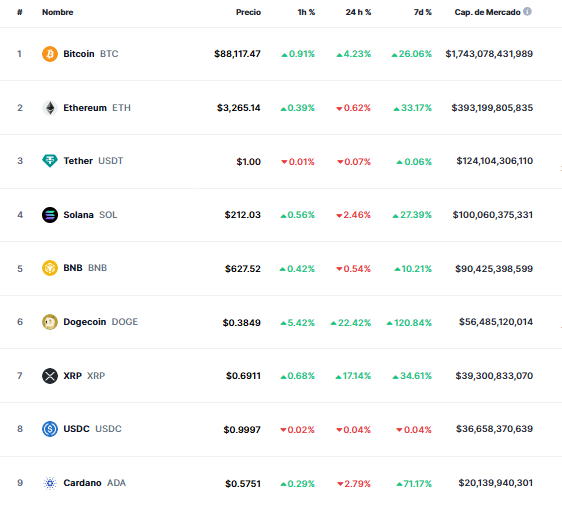Click the XRP black logo icon
The width and height of the screenshot is (562, 505).
[50, 376]
